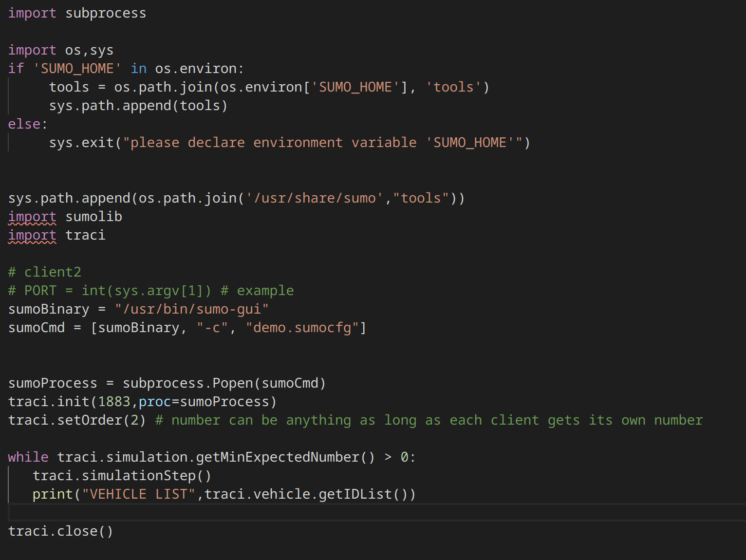Image resolution: width=746 pixels, height=560 pixels.
Task: Click the sys.exit error message string
Action: pyautogui.click(x=323, y=143)
